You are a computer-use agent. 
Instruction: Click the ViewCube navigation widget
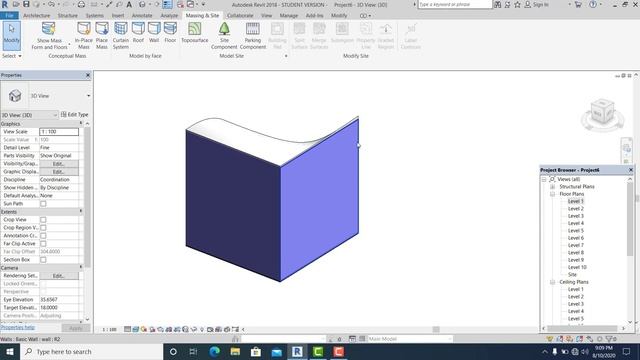(x=602, y=113)
